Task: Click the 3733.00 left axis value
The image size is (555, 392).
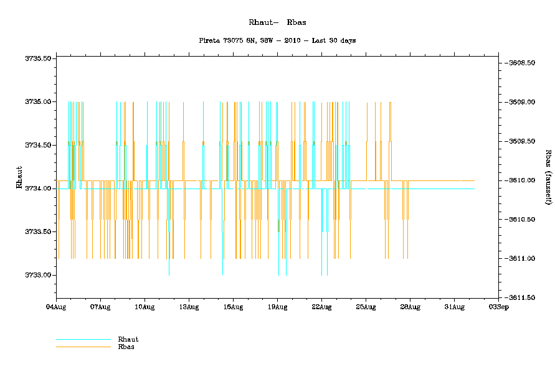Action: pyautogui.click(x=37, y=275)
